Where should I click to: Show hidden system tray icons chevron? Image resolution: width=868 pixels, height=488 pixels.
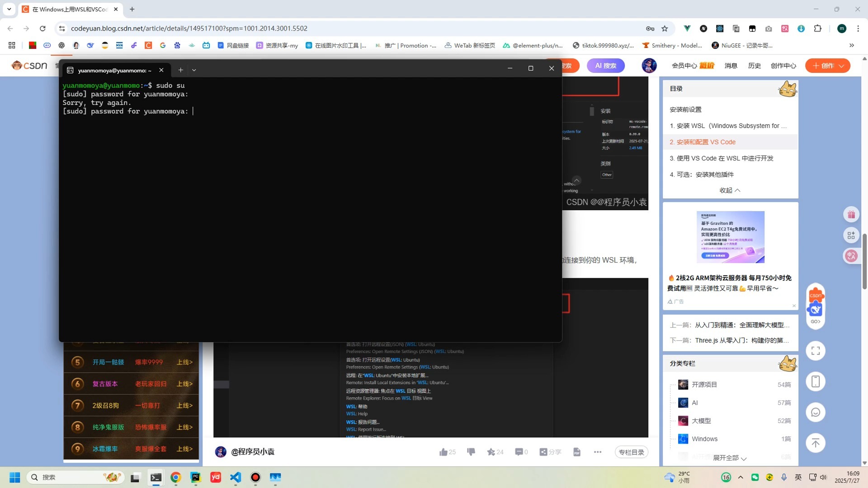coord(741,477)
